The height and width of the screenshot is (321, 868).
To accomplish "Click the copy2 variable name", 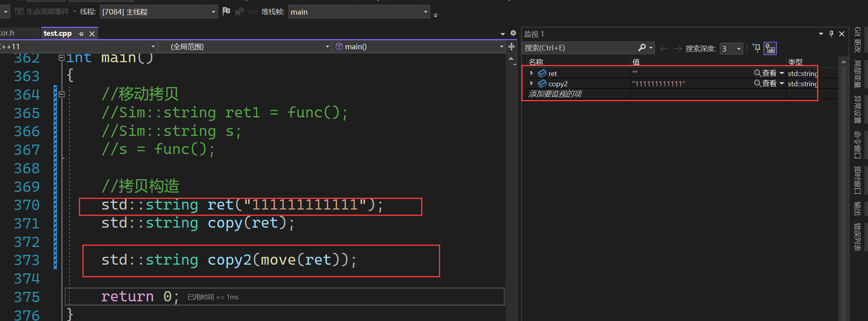I will (558, 84).
